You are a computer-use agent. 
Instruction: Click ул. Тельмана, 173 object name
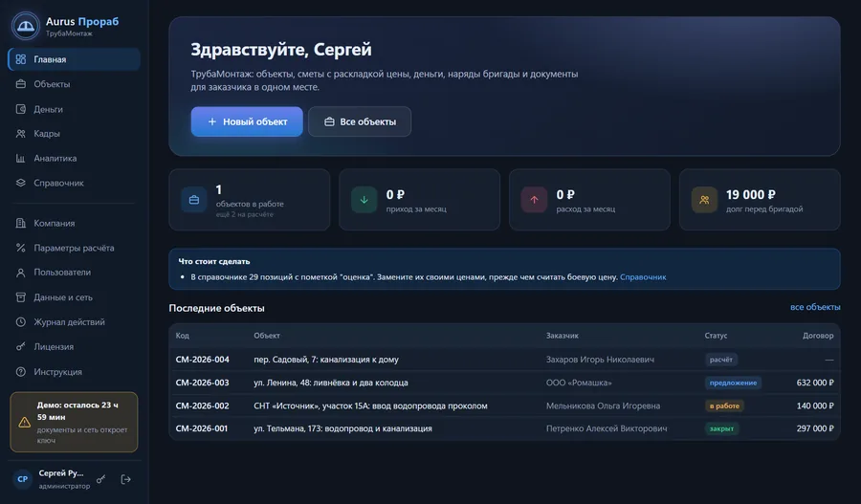tap(342, 428)
